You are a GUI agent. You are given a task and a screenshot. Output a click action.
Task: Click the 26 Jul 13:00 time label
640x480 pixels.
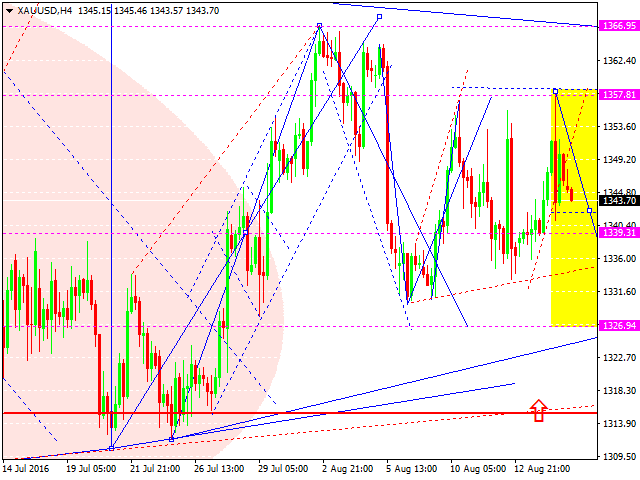pos(219,469)
